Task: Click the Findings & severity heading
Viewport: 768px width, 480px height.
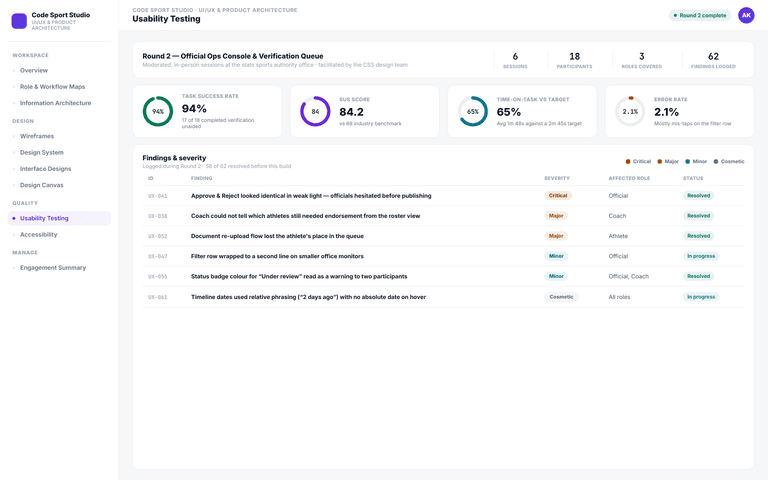Action: coord(174,158)
